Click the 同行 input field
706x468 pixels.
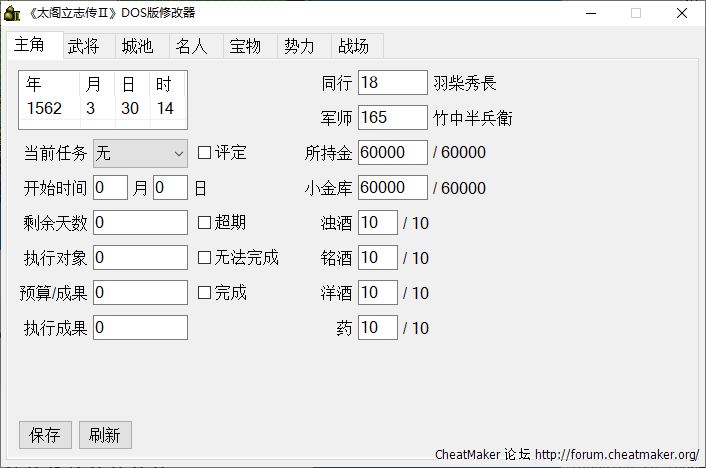coord(392,83)
